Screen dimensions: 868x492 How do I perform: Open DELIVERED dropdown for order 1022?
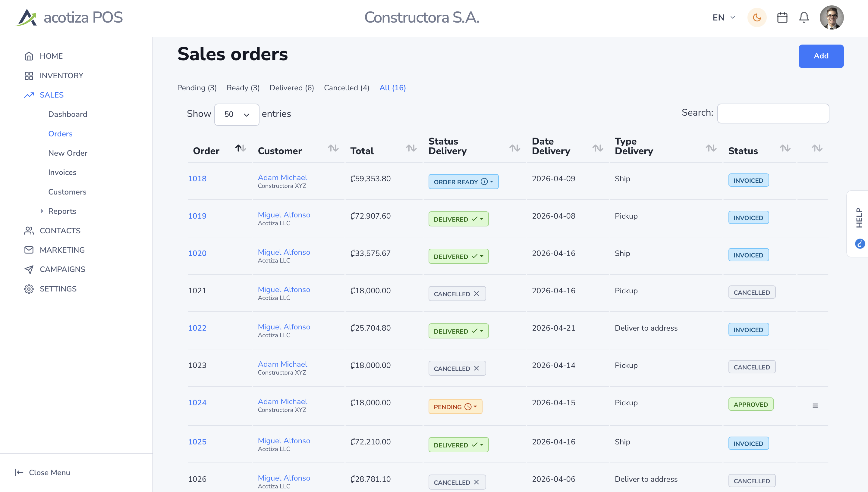[x=458, y=331]
